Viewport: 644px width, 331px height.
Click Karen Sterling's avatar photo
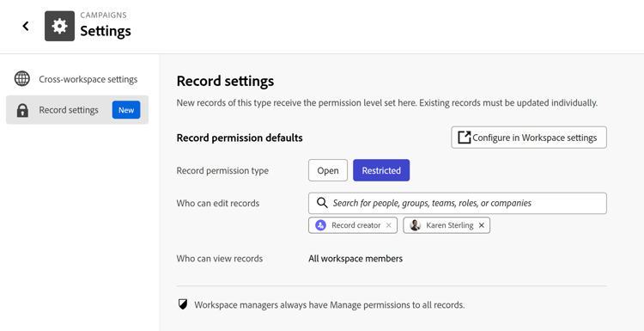[x=416, y=225]
